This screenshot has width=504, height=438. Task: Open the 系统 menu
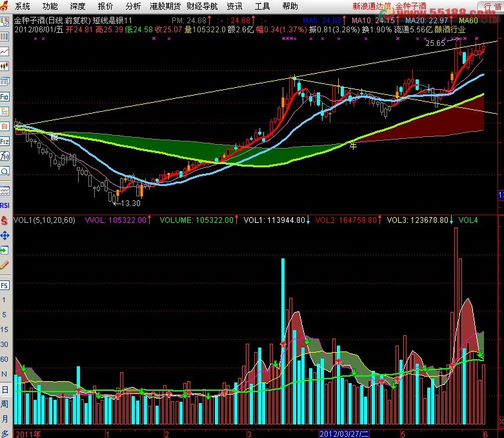pos(22,6)
